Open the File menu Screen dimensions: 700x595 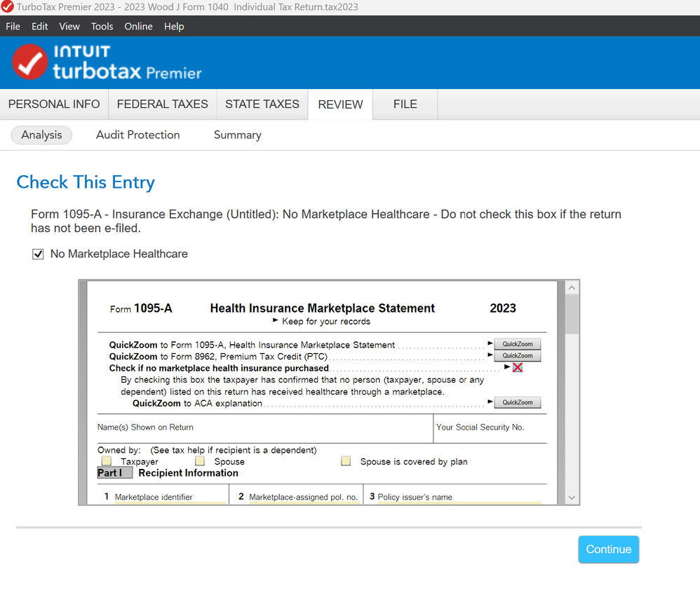tap(13, 27)
